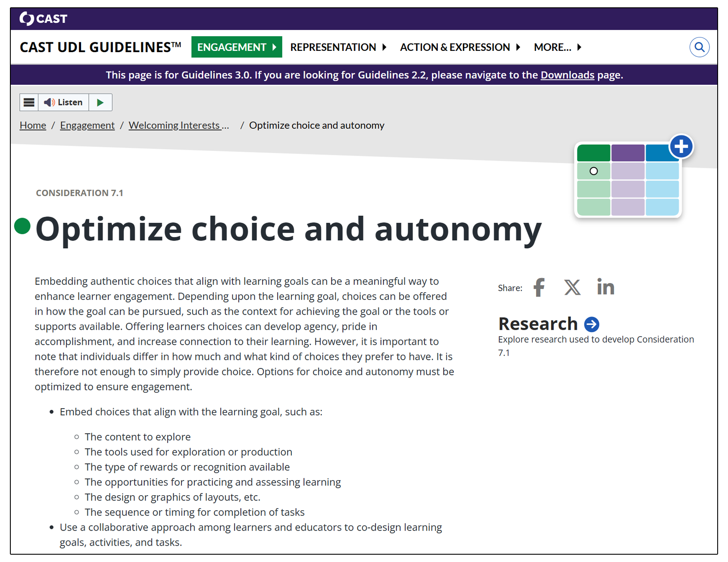Image resolution: width=728 pixels, height=562 pixels.
Task: Expand the More... menu
Action: coord(558,47)
